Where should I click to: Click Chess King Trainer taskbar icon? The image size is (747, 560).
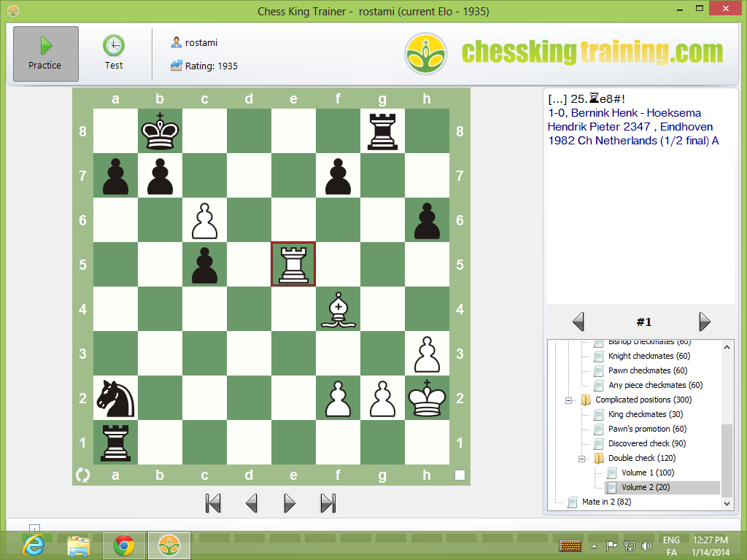click(169, 545)
